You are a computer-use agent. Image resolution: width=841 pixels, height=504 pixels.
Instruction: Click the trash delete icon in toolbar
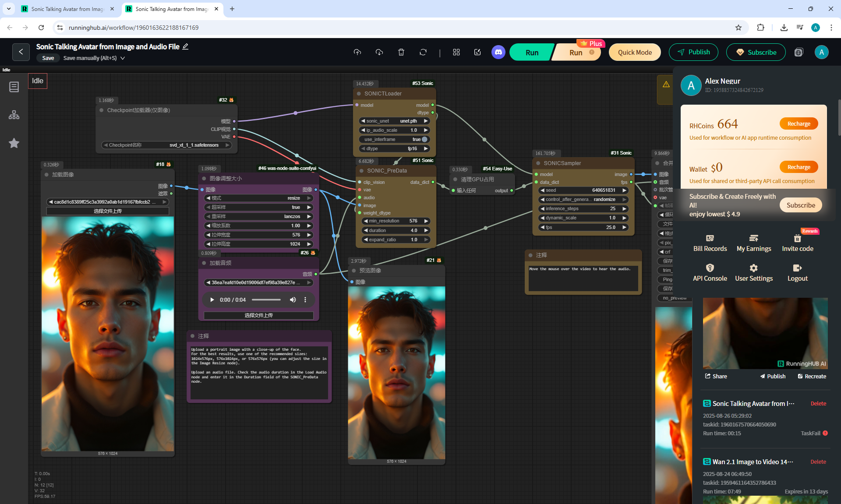401,52
